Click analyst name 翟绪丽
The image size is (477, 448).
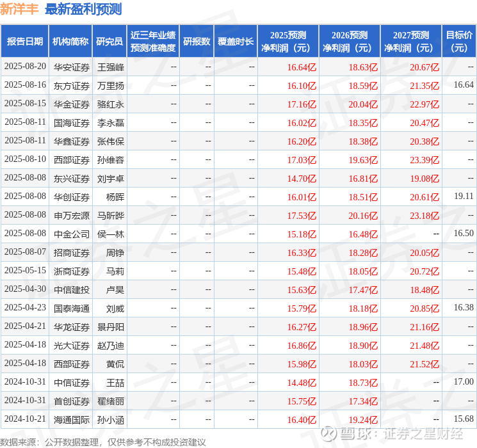110,401
